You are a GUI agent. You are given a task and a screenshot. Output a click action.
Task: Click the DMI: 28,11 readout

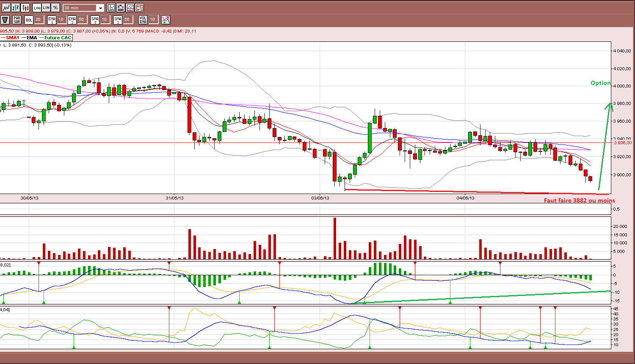tap(185, 31)
